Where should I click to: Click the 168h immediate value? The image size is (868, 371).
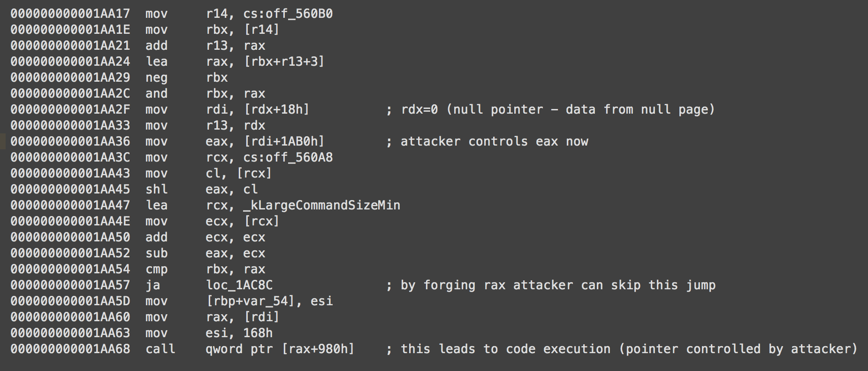point(258,333)
